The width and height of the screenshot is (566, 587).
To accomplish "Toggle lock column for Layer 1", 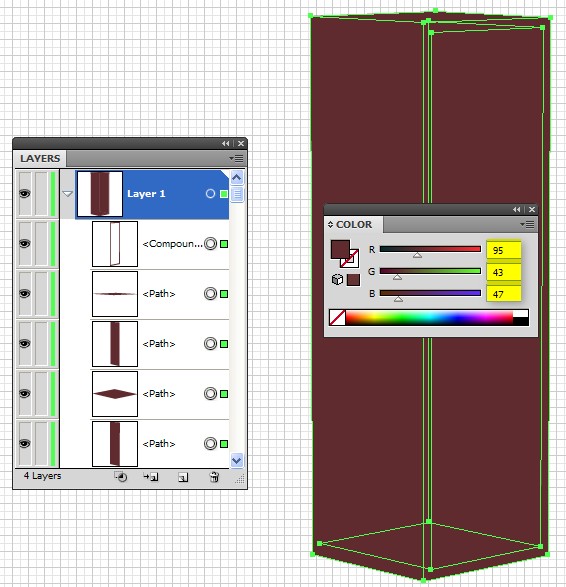I will pyautogui.click(x=41, y=194).
